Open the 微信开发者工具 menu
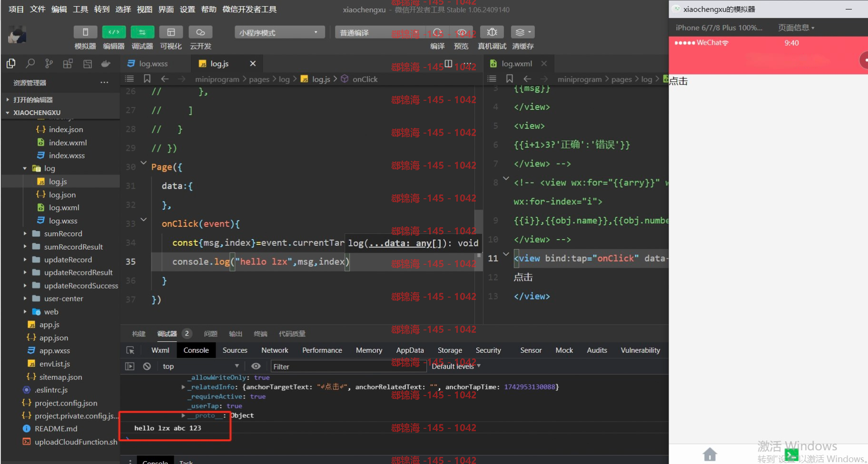 point(249,9)
